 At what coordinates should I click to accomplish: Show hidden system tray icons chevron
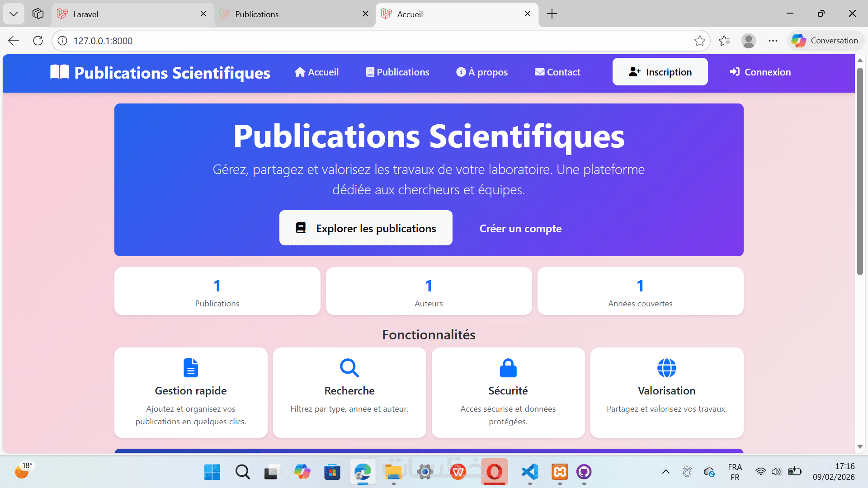point(665,472)
